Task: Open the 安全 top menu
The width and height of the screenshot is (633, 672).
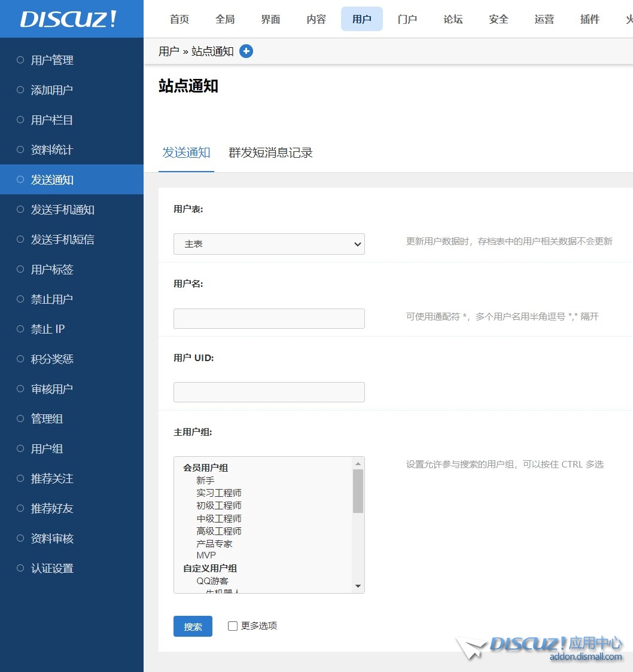Action: (x=498, y=19)
